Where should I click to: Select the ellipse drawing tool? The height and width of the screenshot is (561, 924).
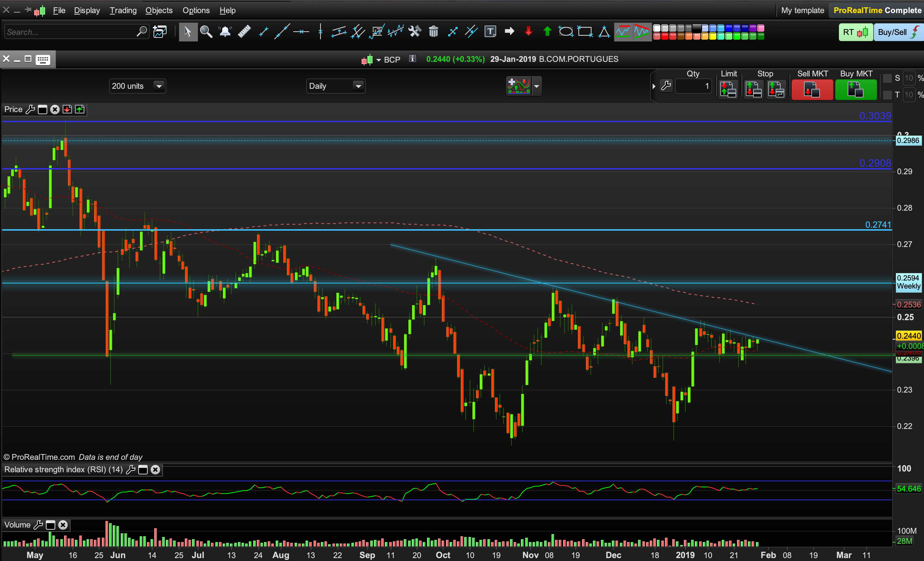click(x=566, y=32)
